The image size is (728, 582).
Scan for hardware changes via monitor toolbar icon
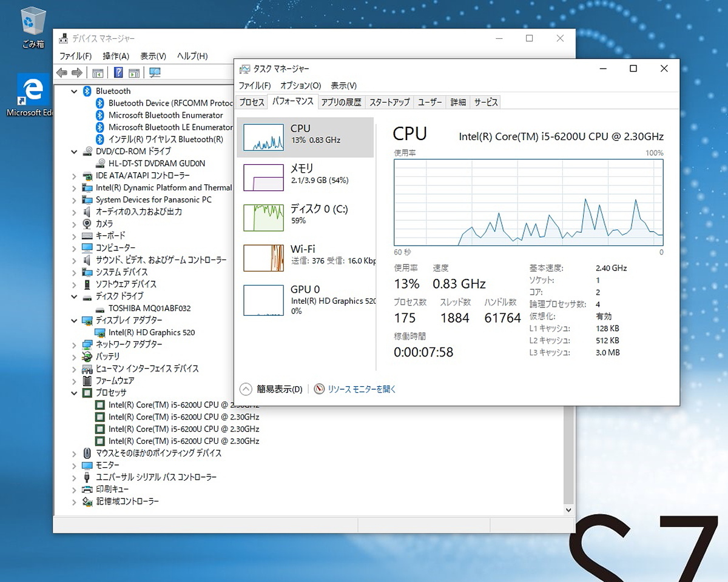click(155, 73)
